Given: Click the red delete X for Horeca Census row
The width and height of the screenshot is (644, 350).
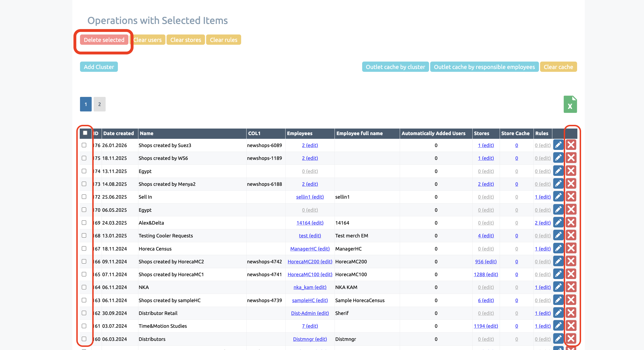Looking at the screenshot, I should coord(571,249).
